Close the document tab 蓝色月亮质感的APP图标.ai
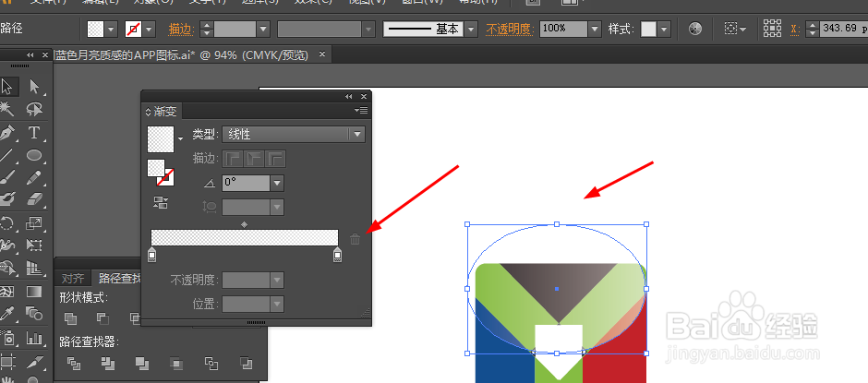Screen dimensions: 868x383 [x=322, y=54]
